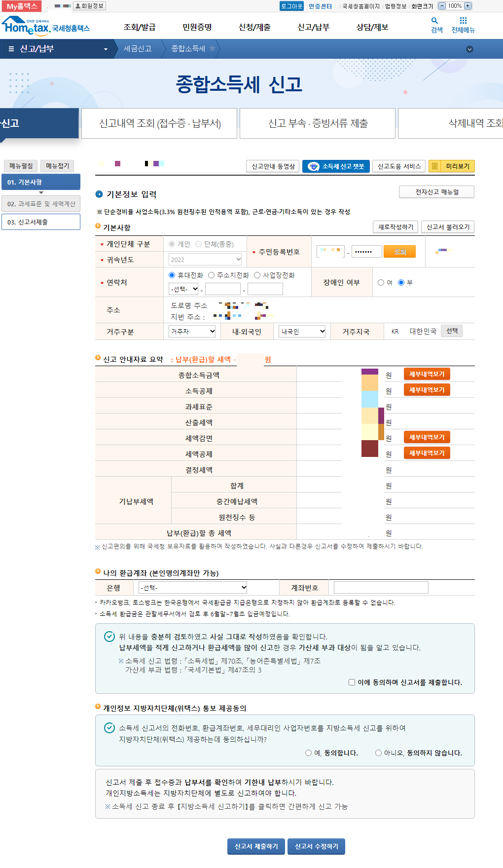Screen dimensions: 503x868
Task: Click the 세금신고 breadcrumb
Action: tap(138, 49)
